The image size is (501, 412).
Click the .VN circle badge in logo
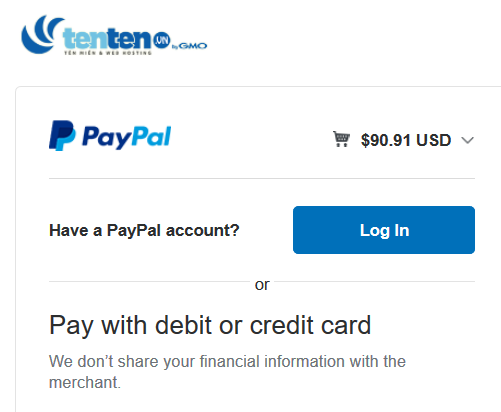pos(162,40)
